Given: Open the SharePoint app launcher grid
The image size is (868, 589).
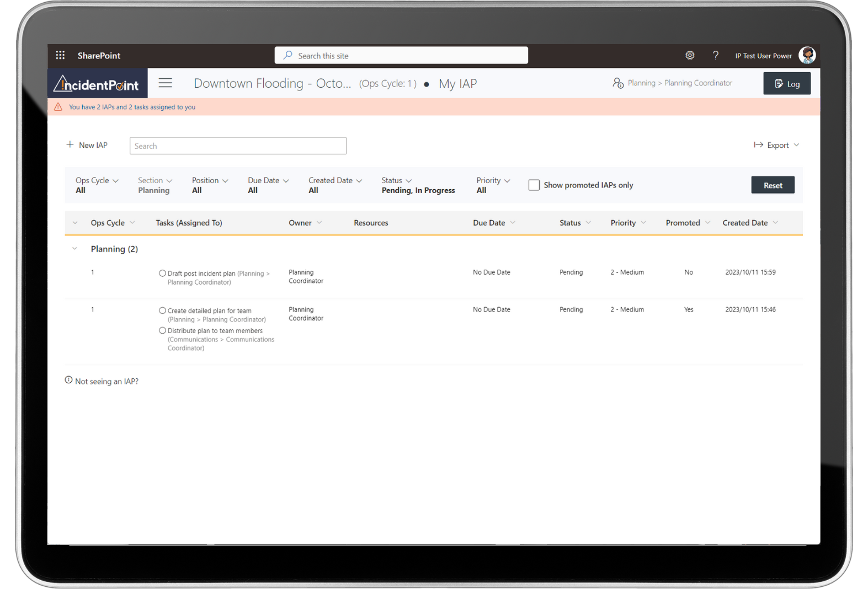Looking at the screenshot, I should 60,55.
